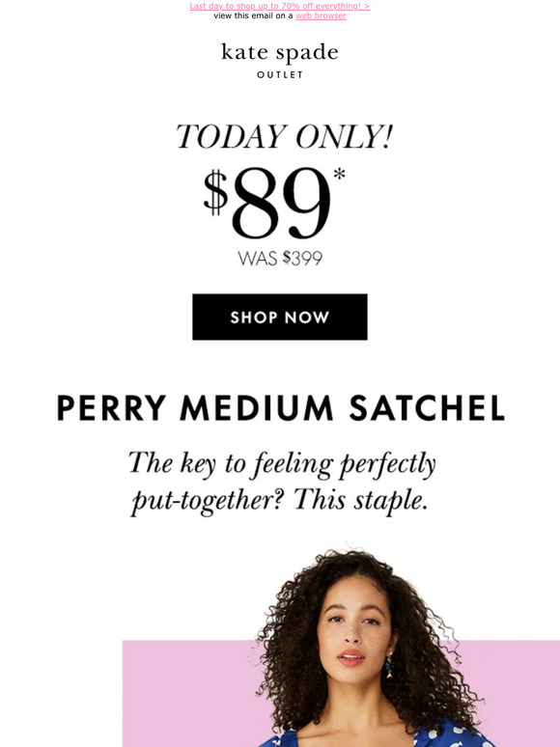This screenshot has width=560, height=747.
Task: Click the pink background block left of the model
Action: click(190, 693)
